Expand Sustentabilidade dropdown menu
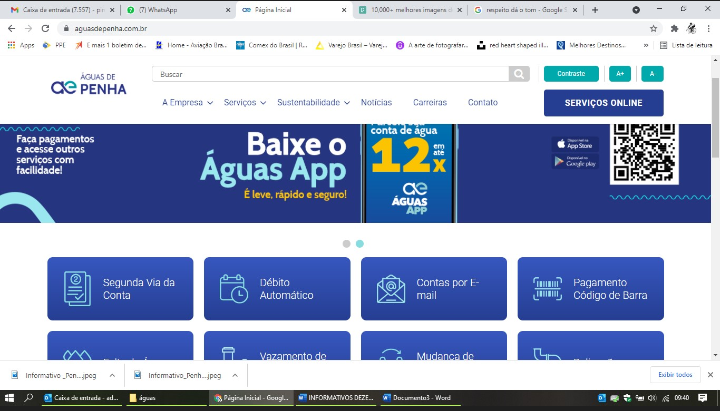Viewport: 720px width, 411px height. point(314,102)
